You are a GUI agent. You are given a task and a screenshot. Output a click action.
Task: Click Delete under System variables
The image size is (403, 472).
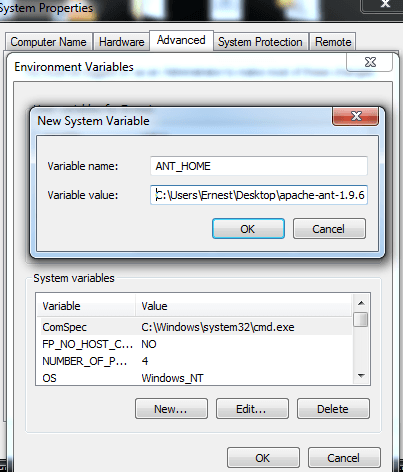(x=333, y=409)
